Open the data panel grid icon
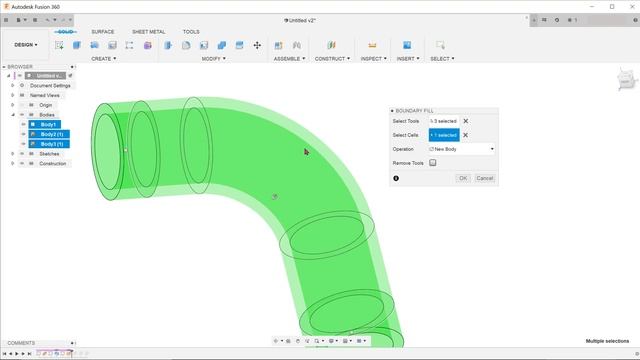Viewport: 640px width, 360px height. (x=6, y=20)
